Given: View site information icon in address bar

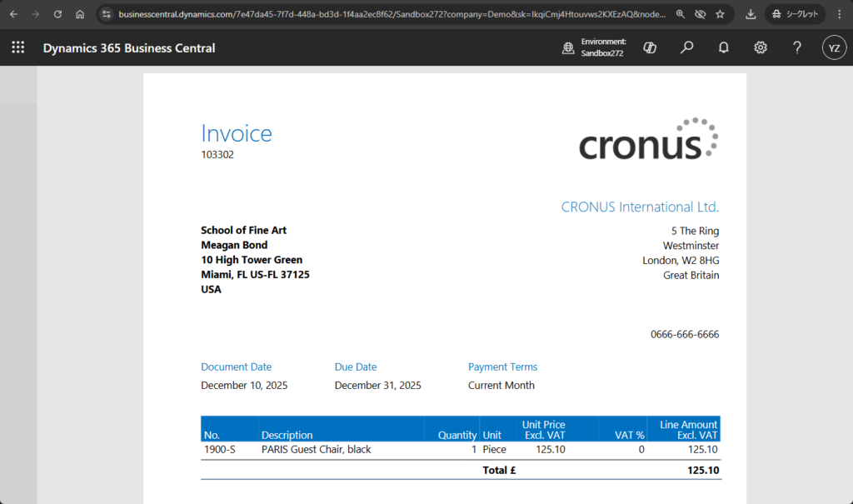Looking at the screenshot, I should pyautogui.click(x=106, y=14).
